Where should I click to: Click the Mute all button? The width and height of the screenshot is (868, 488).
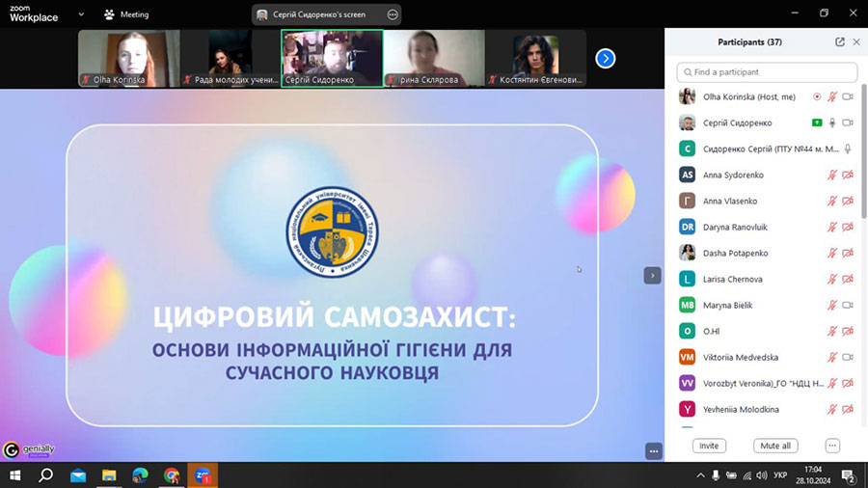pyautogui.click(x=775, y=446)
